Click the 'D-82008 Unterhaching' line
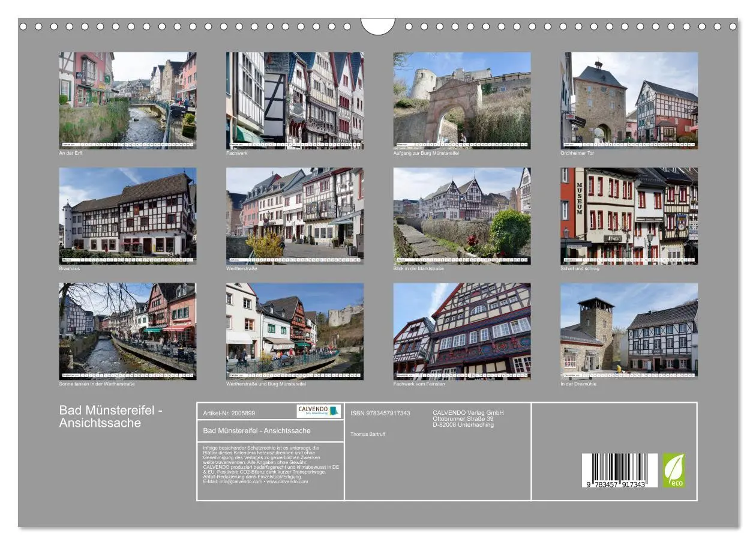 click(x=463, y=425)
